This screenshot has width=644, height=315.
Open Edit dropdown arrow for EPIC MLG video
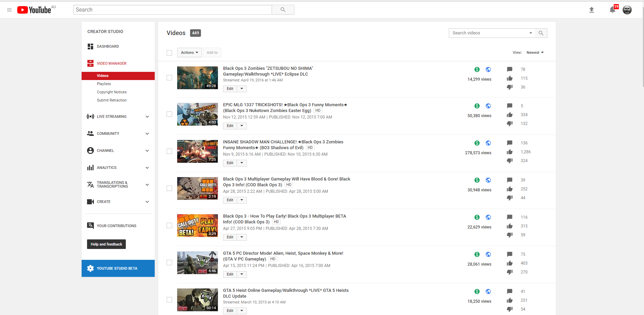242,126
